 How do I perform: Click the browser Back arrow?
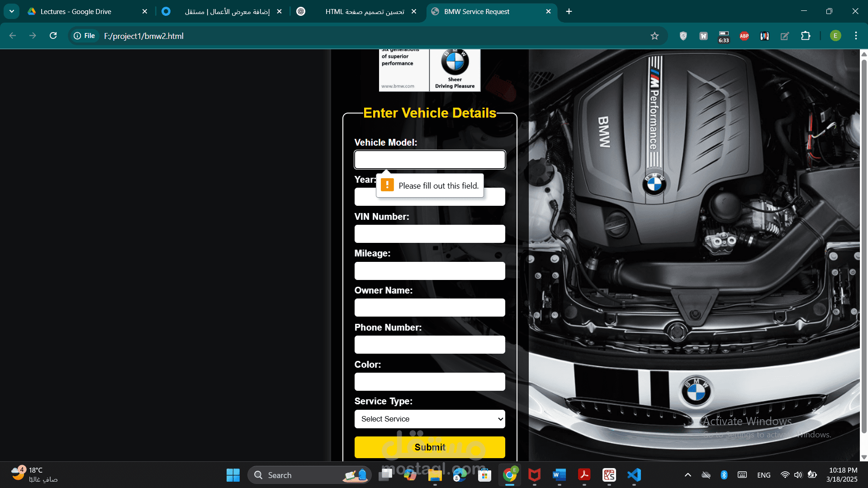click(x=13, y=36)
